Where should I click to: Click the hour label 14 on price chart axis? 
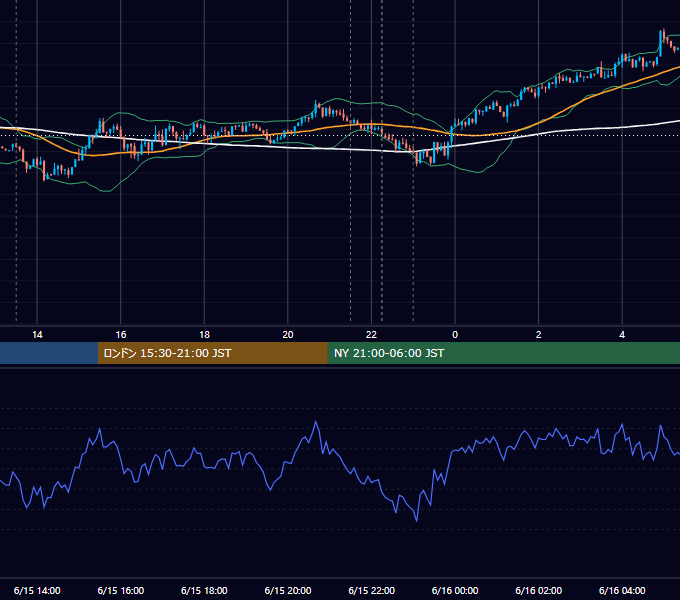coord(37,335)
